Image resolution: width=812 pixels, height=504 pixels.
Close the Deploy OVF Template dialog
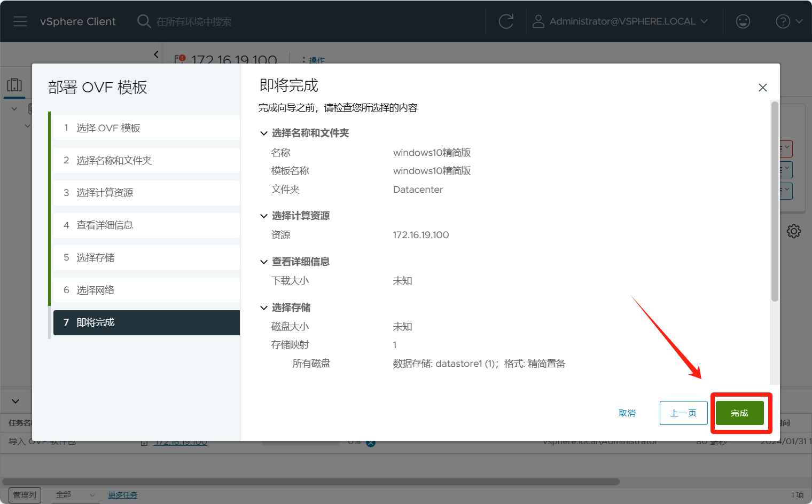[762, 88]
